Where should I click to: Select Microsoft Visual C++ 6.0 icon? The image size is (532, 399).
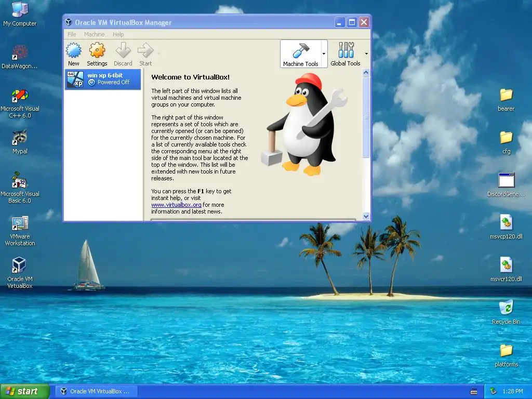click(x=20, y=103)
